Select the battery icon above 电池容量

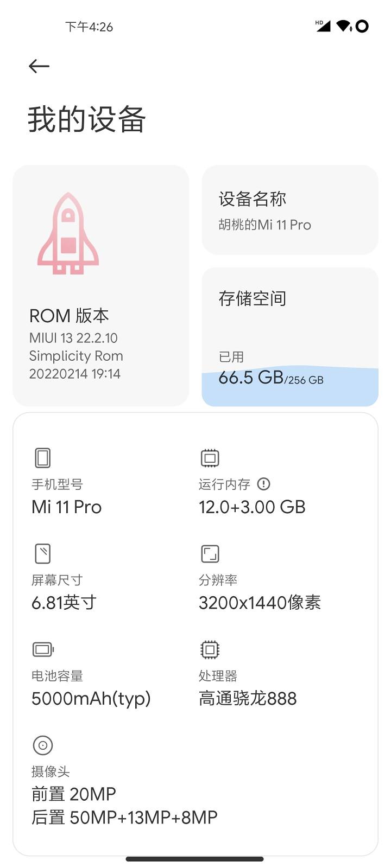click(42, 649)
